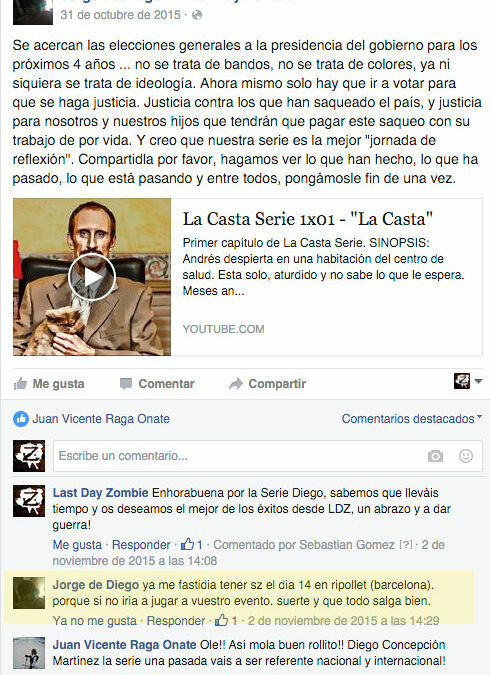Click the 'Escribe un comentario' field

tap(239, 456)
